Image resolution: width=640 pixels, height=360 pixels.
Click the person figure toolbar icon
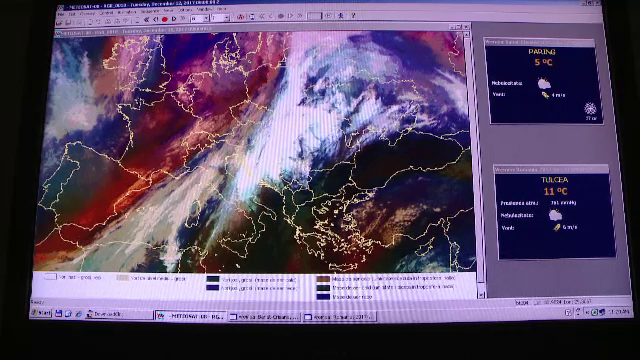(x=340, y=16)
